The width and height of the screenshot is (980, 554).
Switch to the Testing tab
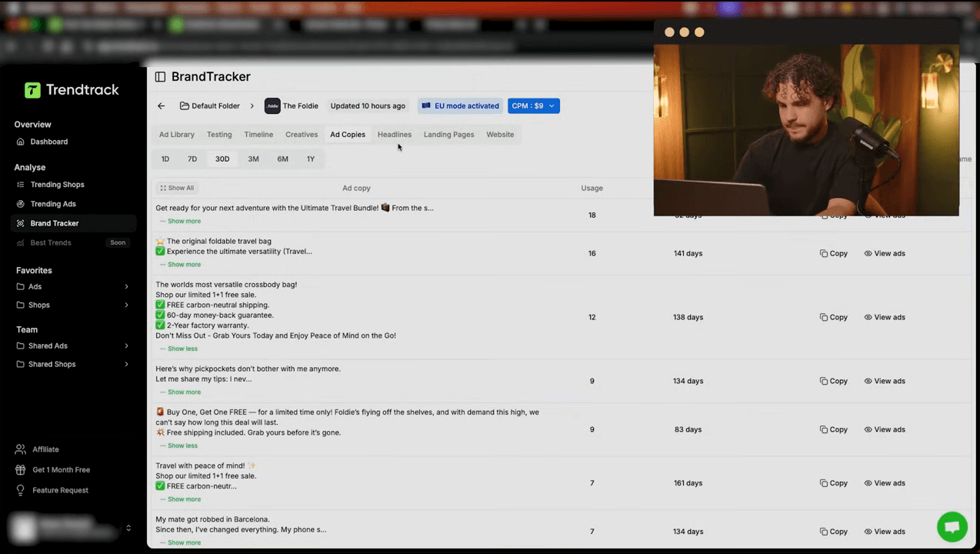(x=219, y=135)
